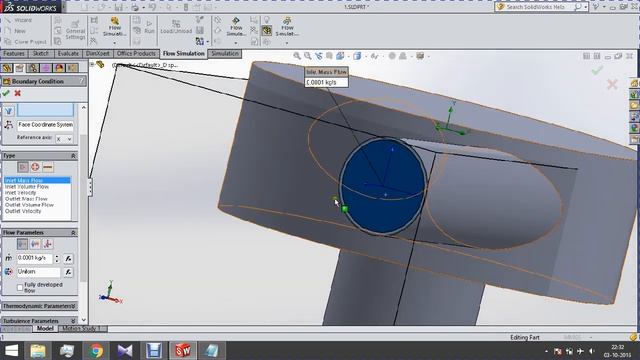Open the Evaluate tab
The width and height of the screenshot is (640, 360).
pos(68,53)
